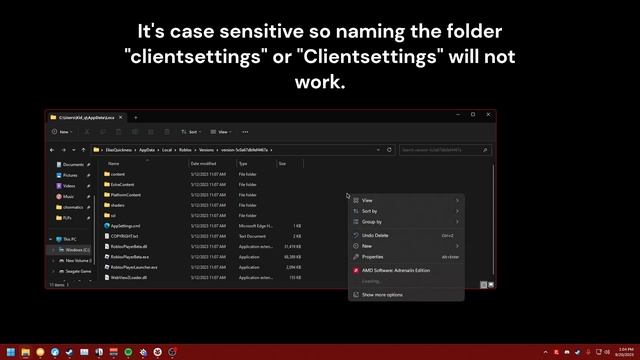Viewport: 640px width, 360px height.
Task: Click the Paste toolbar icon
Action: click(119, 132)
